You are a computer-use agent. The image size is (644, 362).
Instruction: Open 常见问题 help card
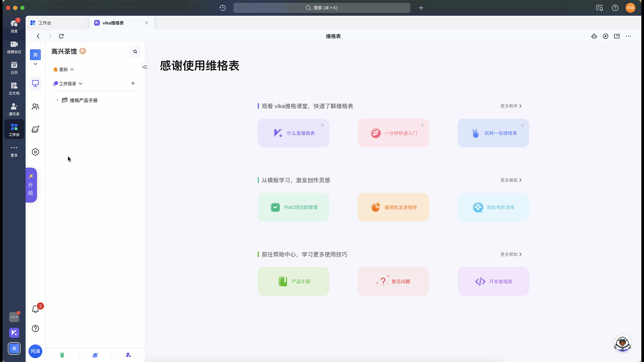click(393, 281)
